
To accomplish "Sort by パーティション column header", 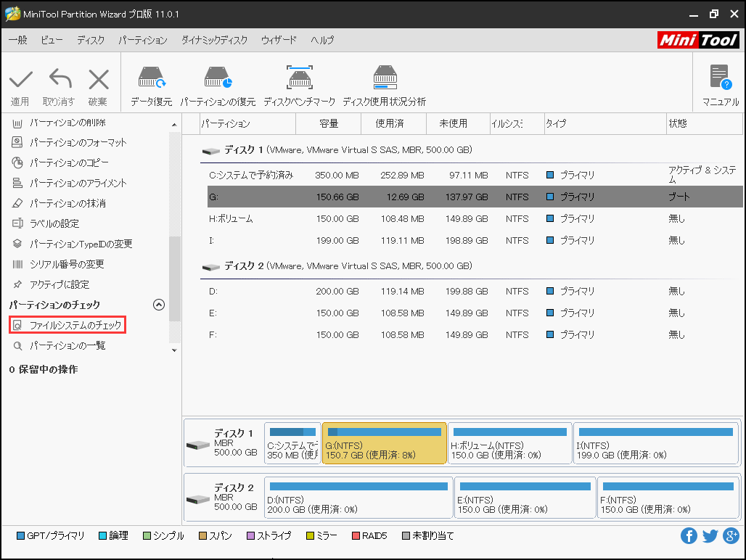I will (x=248, y=123).
